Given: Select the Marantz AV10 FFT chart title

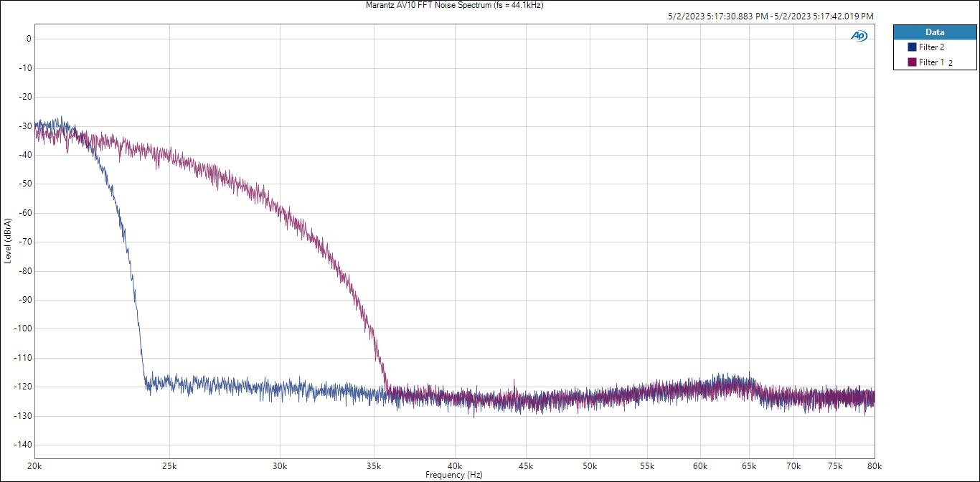Looking at the screenshot, I should (x=449, y=5).
